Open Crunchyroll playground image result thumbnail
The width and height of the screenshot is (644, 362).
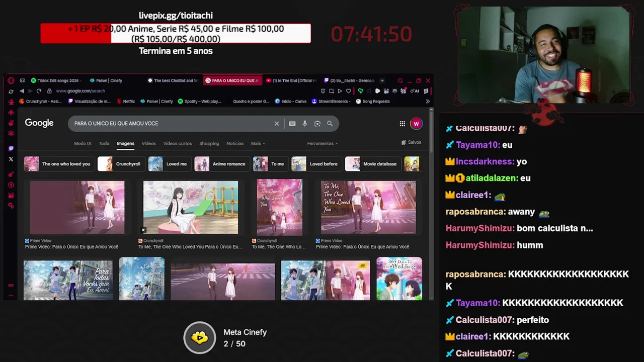tap(191, 208)
